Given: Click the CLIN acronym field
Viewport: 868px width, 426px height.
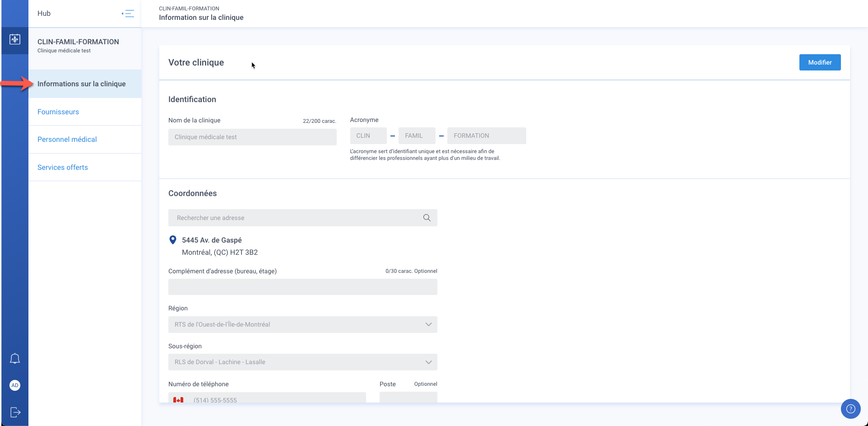Looking at the screenshot, I should click(x=368, y=136).
